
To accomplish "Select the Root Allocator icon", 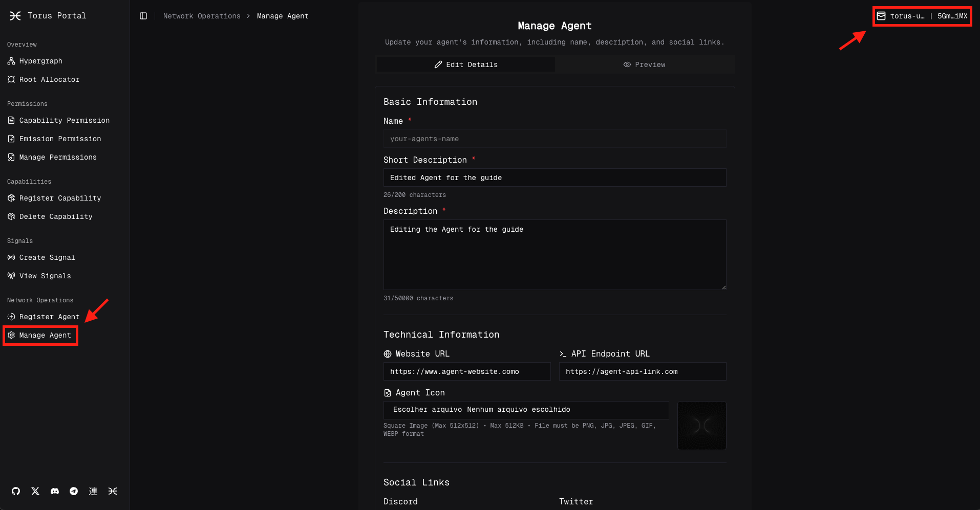I will click(11, 79).
